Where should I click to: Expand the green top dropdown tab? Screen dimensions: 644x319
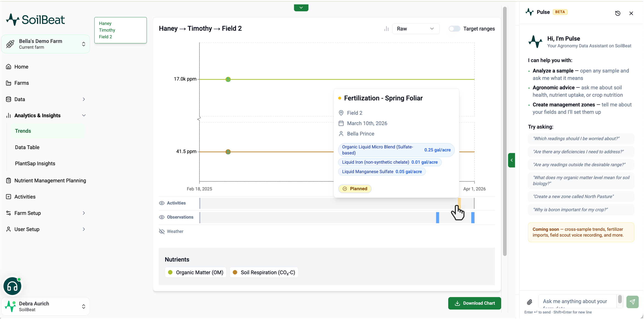point(301,8)
